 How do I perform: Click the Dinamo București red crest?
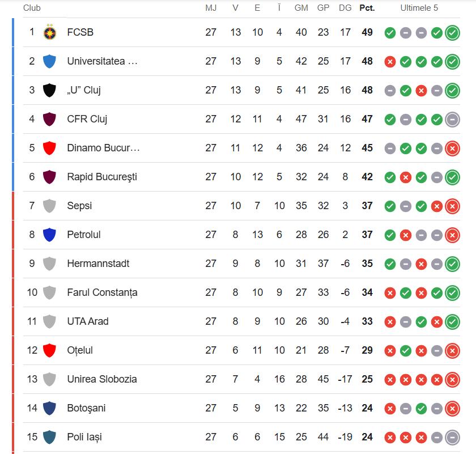coord(50,148)
